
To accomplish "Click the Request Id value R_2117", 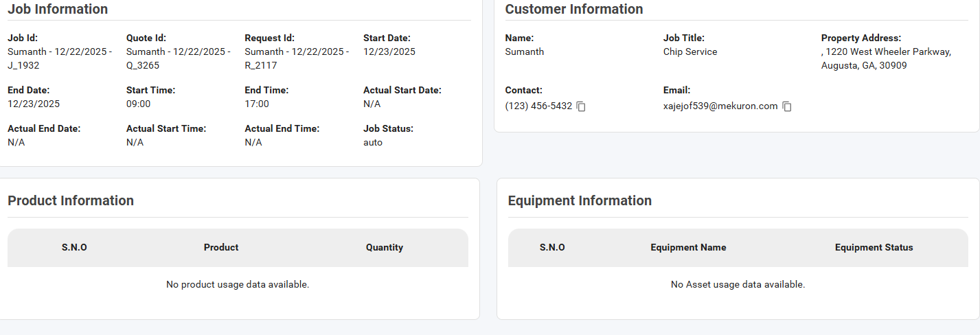I will pos(297,58).
